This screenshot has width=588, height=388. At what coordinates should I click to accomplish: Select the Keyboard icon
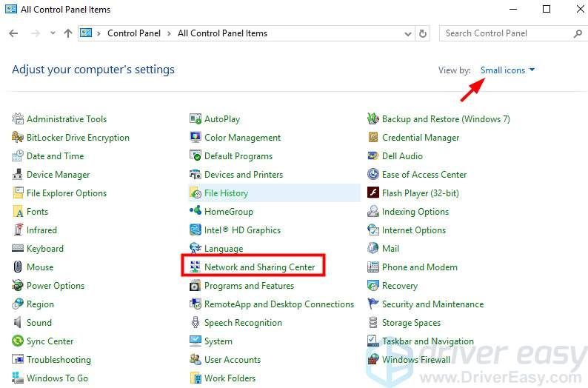pos(18,248)
